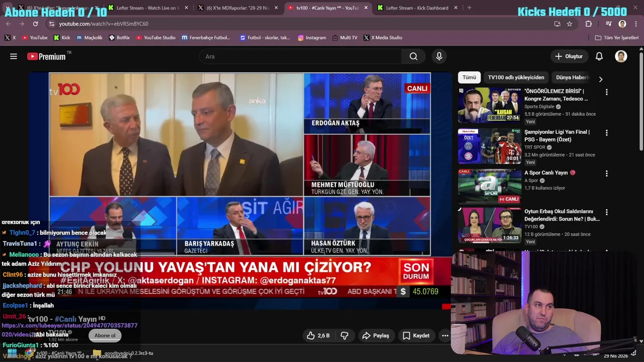
Task: Open options for ÖNGÖRÜLEMEZ BİRİSİ video
Action: tap(606, 92)
